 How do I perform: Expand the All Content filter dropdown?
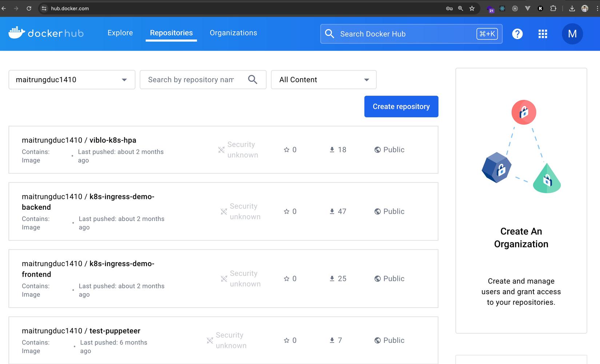pos(324,80)
